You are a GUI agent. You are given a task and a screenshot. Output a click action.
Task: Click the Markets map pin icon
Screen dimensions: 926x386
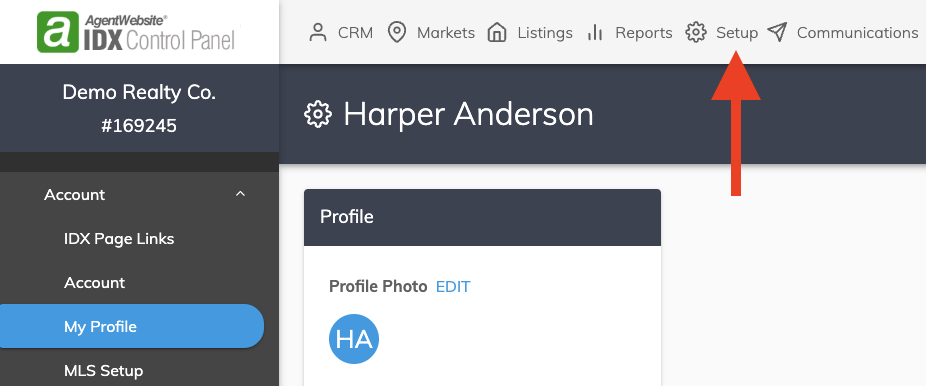point(396,32)
